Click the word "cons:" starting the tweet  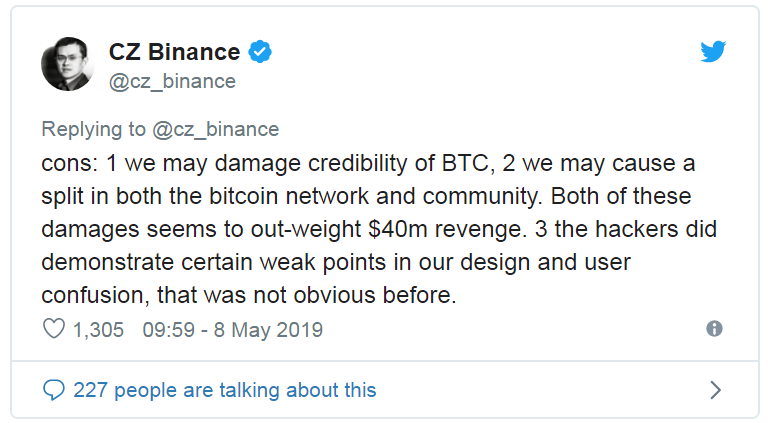click(x=66, y=161)
